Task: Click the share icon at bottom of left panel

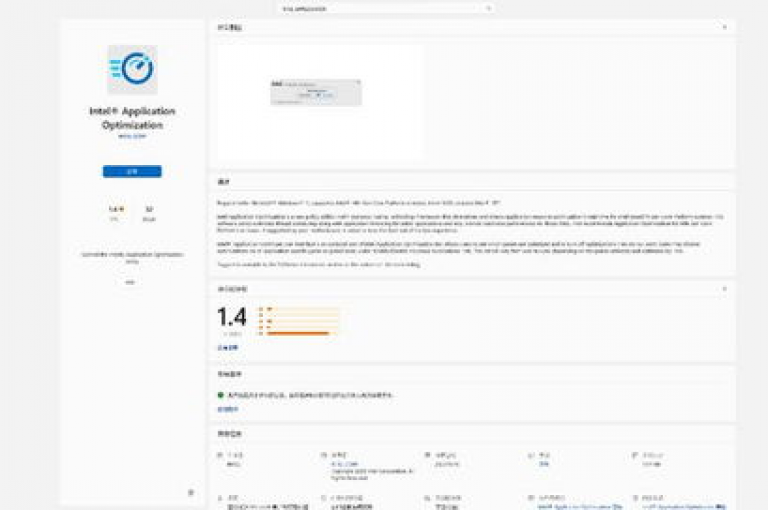Action: click(x=191, y=492)
